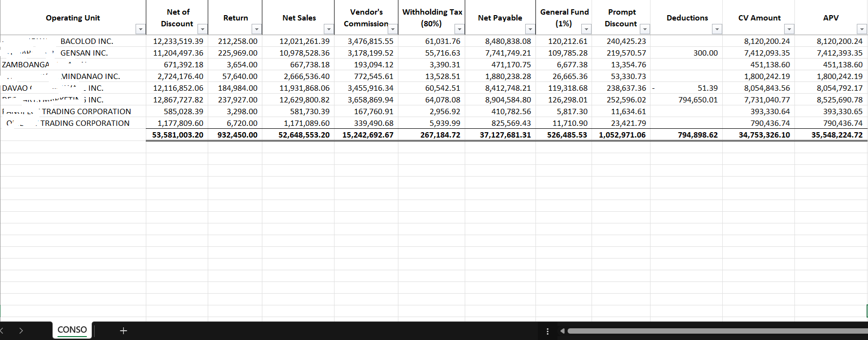Select APV value 7,412,393.35

[x=839, y=53]
